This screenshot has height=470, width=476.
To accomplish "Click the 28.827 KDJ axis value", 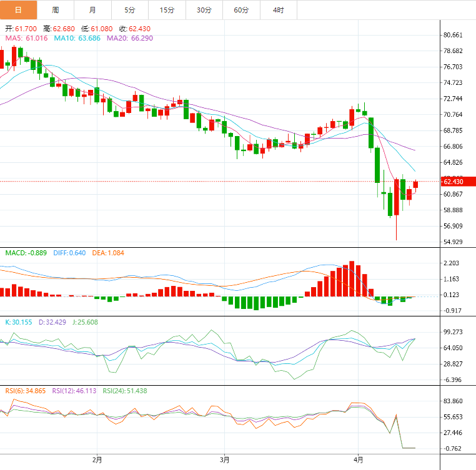I will coord(453,364).
